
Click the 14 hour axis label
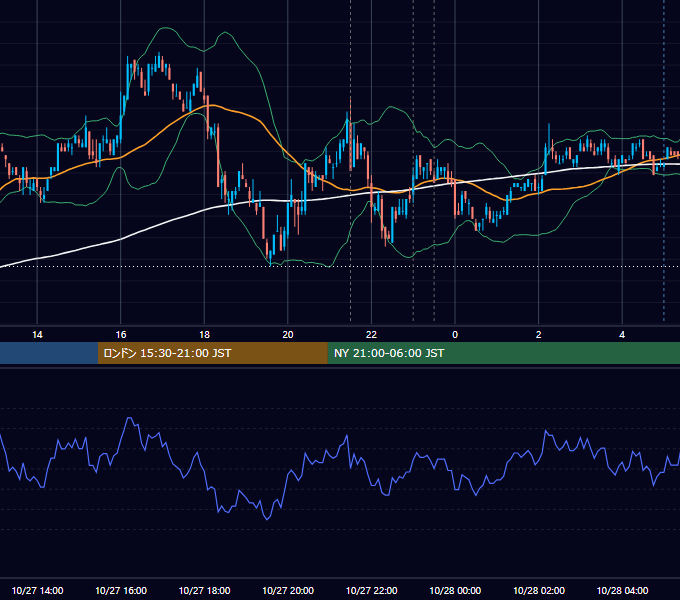point(37,335)
